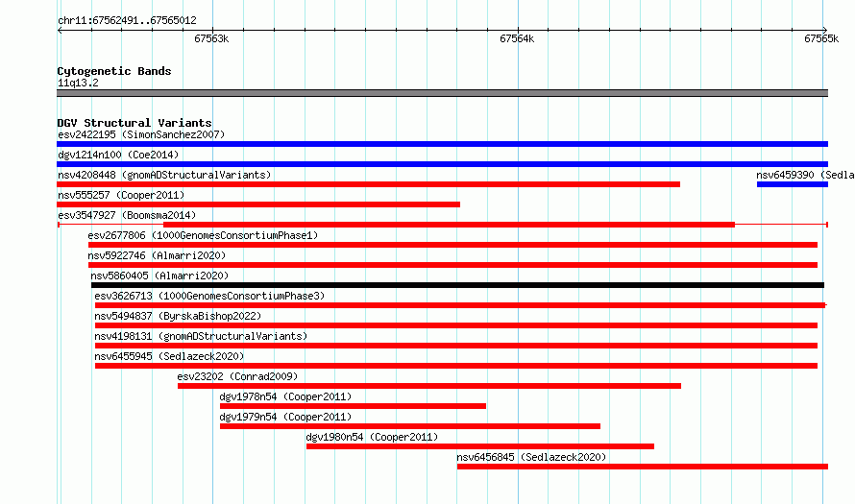Click the nsv6459390 label

[x=805, y=175]
